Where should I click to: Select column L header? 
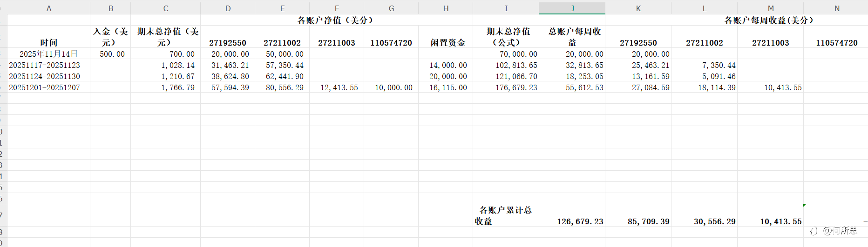(x=705, y=8)
